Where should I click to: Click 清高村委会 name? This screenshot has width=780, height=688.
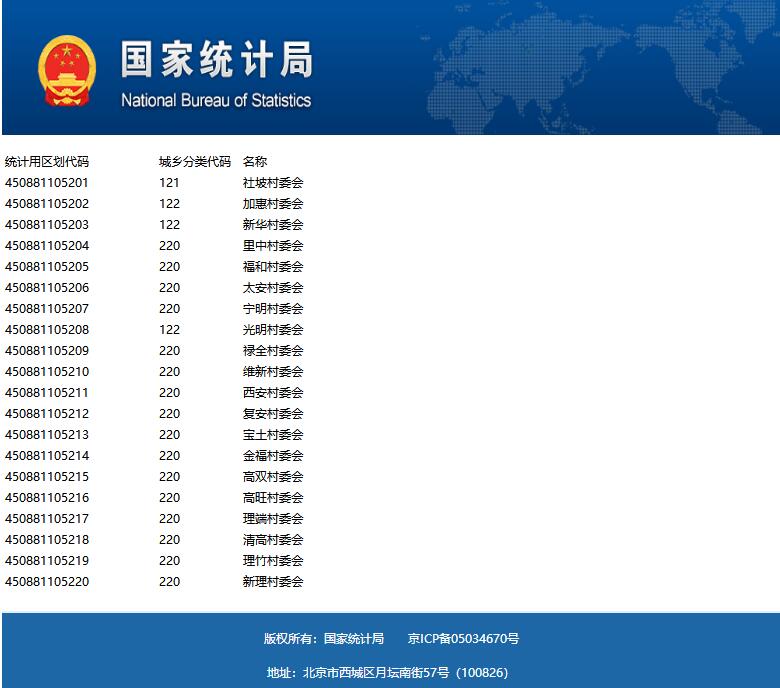coord(273,539)
